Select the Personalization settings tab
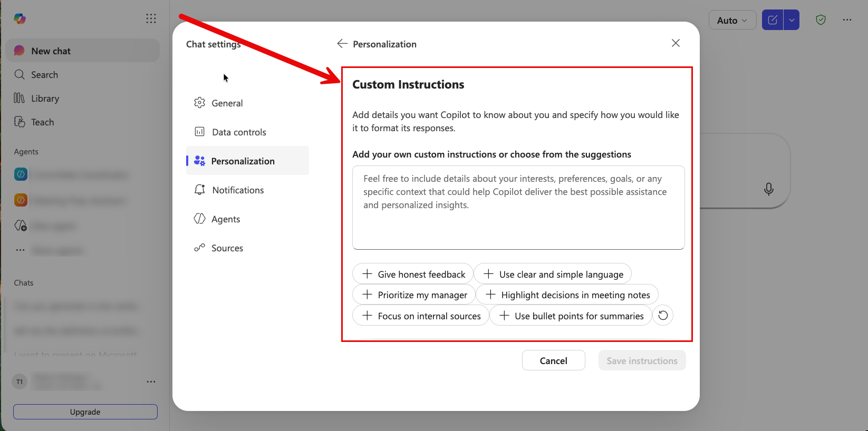868x431 pixels. pos(247,161)
